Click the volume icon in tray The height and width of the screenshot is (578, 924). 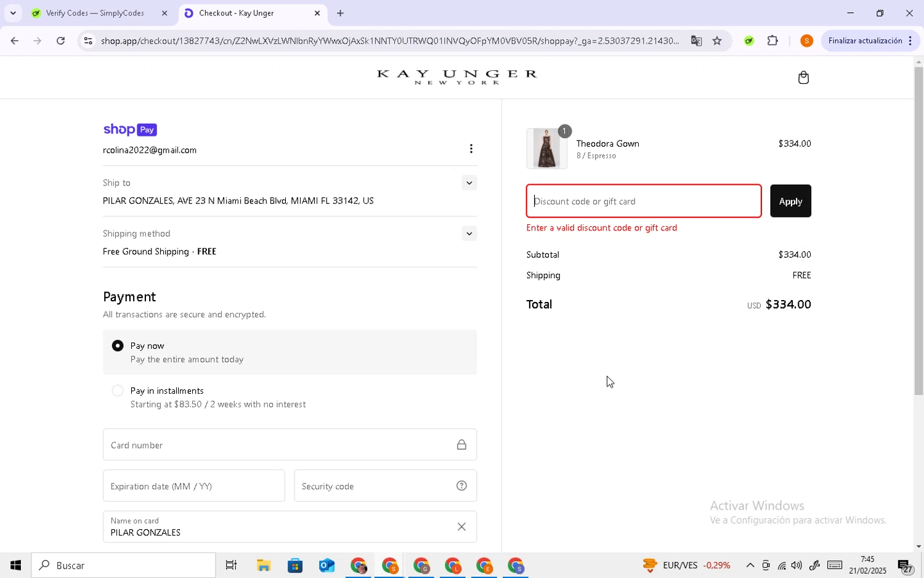[796, 565]
